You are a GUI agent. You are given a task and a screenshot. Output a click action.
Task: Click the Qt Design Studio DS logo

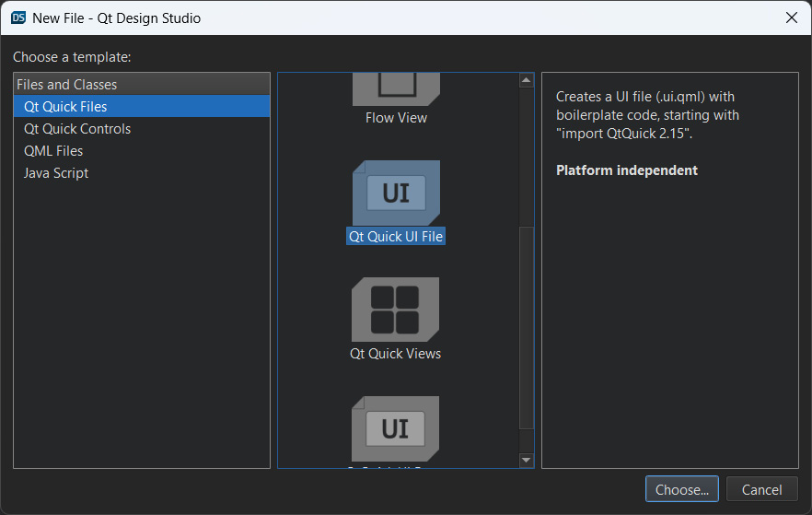pyautogui.click(x=18, y=18)
